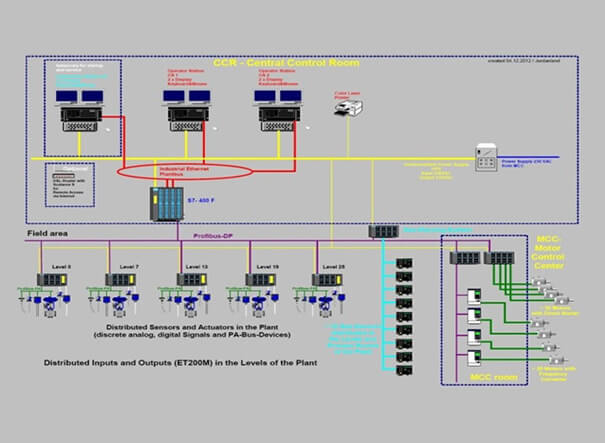Click the DSL router in small dashed box
The height and width of the screenshot is (443, 605).
(x=64, y=176)
